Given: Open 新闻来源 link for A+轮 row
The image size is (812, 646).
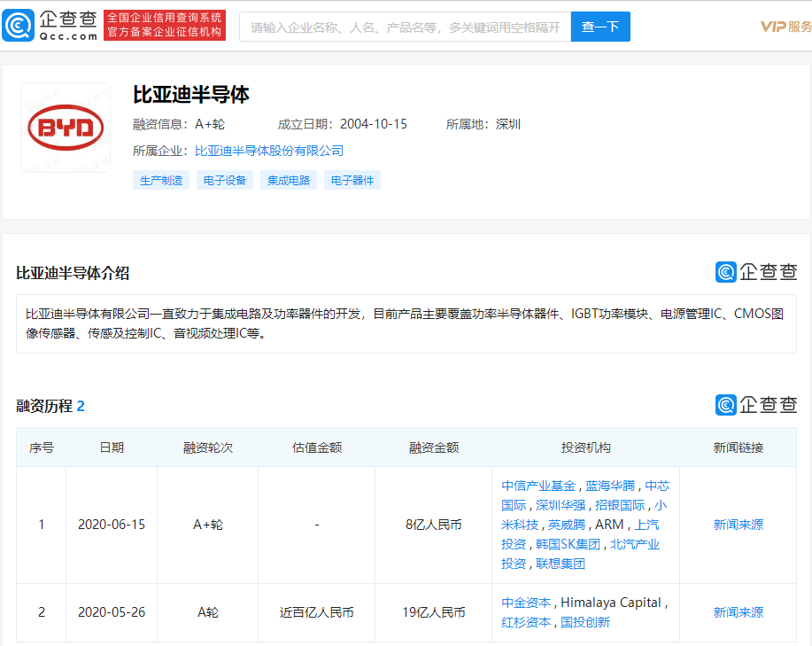Looking at the screenshot, I should pyautogui.click(x=738, y=525).
